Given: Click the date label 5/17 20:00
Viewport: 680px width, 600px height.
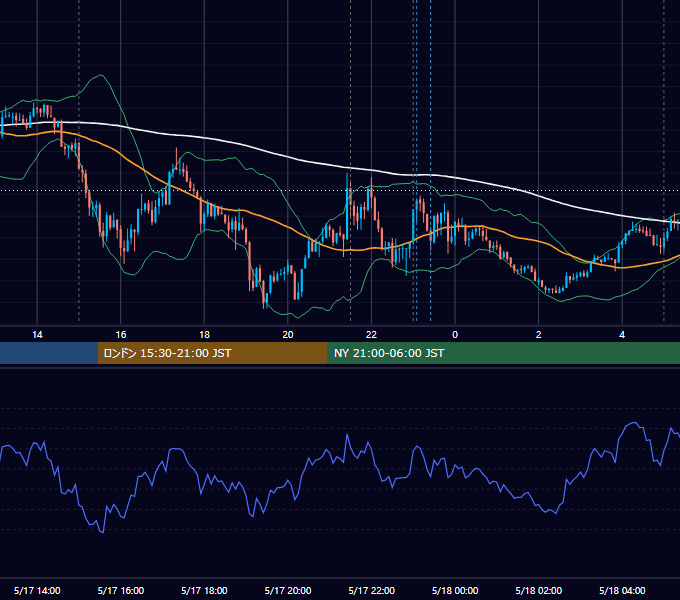Looking at the screenshot, I should (288, 590).
